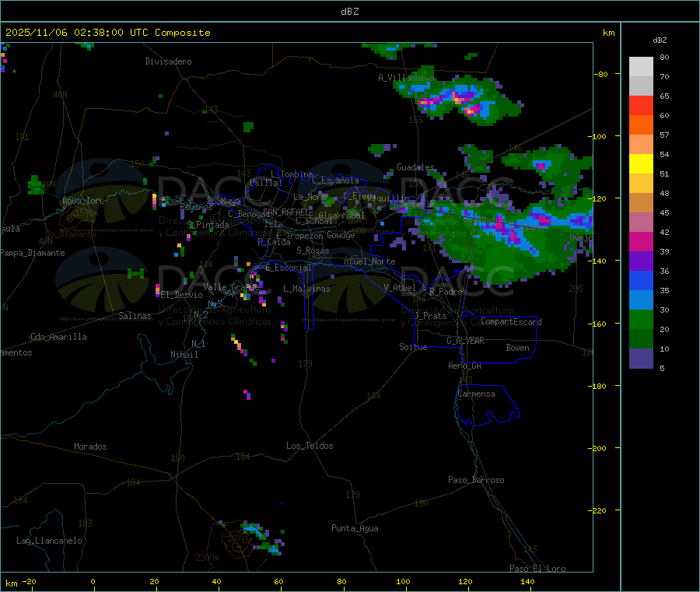
Task: Click the S_Rosas location label
Action: click(x=313, y=250)
